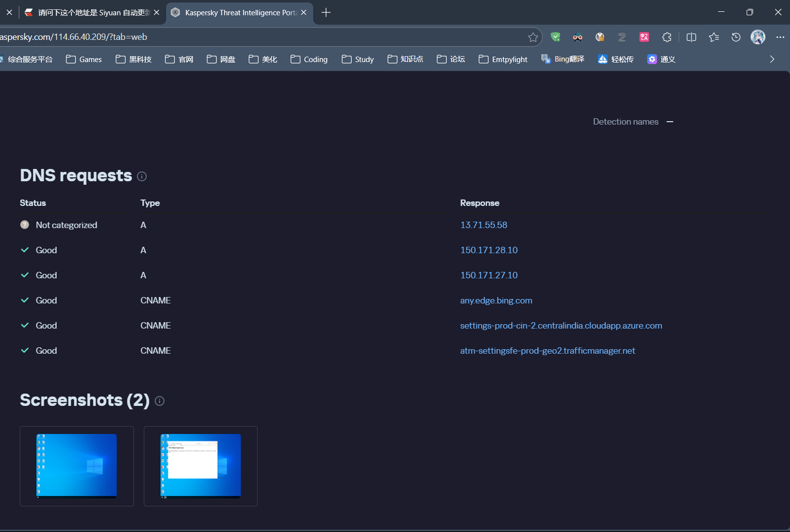Expand the bookmarks bar overflow chevron
The height and width of the screenshot is (532, 790).
[x=772, y=59]
